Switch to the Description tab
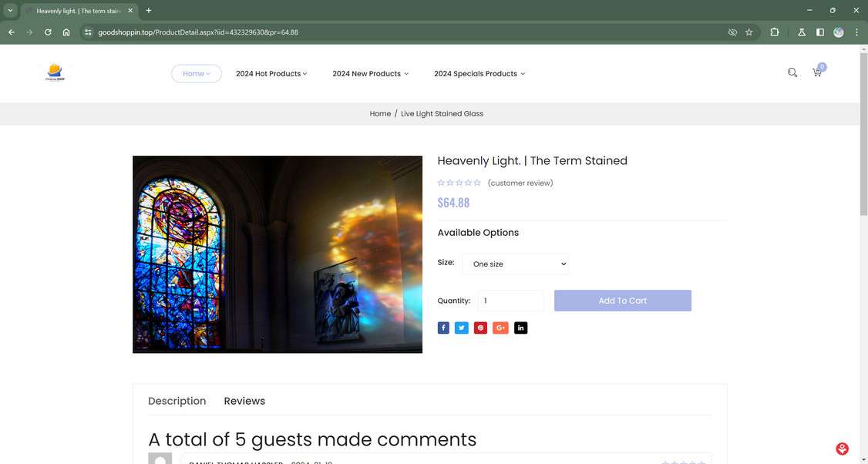 pos(177,401)
